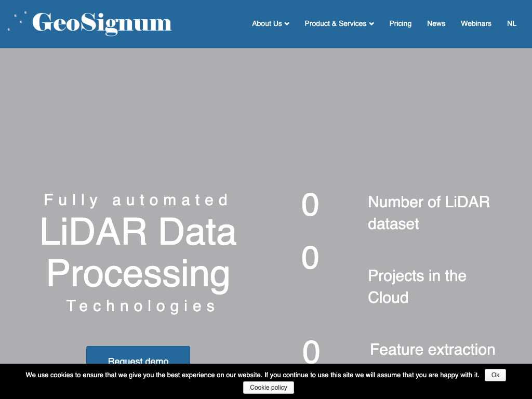Click the Projects in the Cloud label
Image resolution: width=532 pixels, height=399 pixels.
[417, 286]
